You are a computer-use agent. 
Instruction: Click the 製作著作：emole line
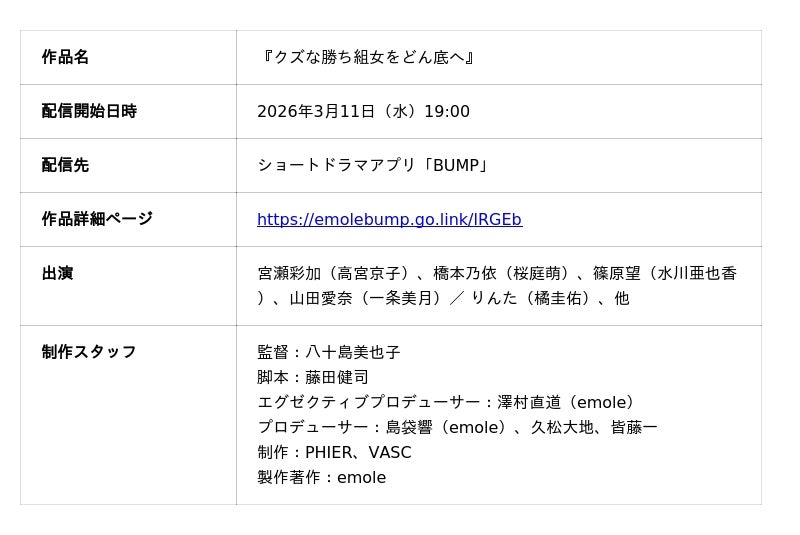321,477
